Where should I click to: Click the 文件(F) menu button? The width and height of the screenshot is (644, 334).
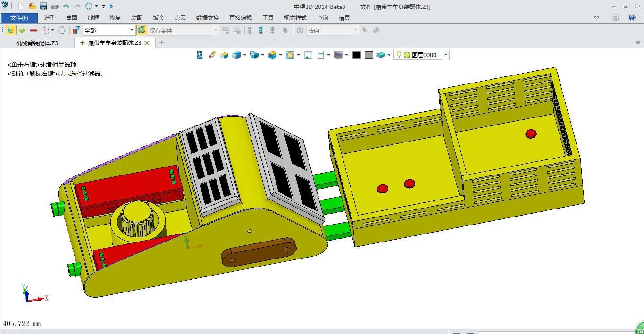pos(19,17)
